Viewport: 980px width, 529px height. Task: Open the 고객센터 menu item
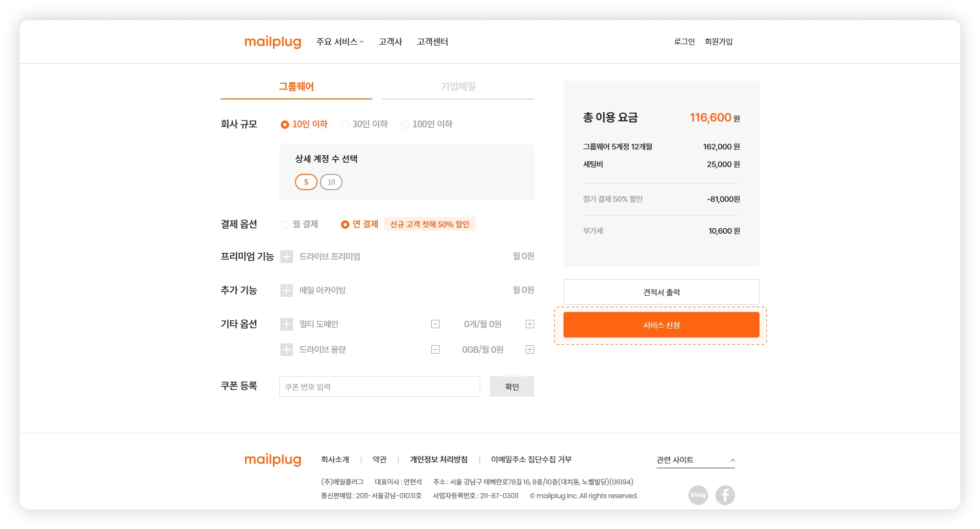point(432,42)
